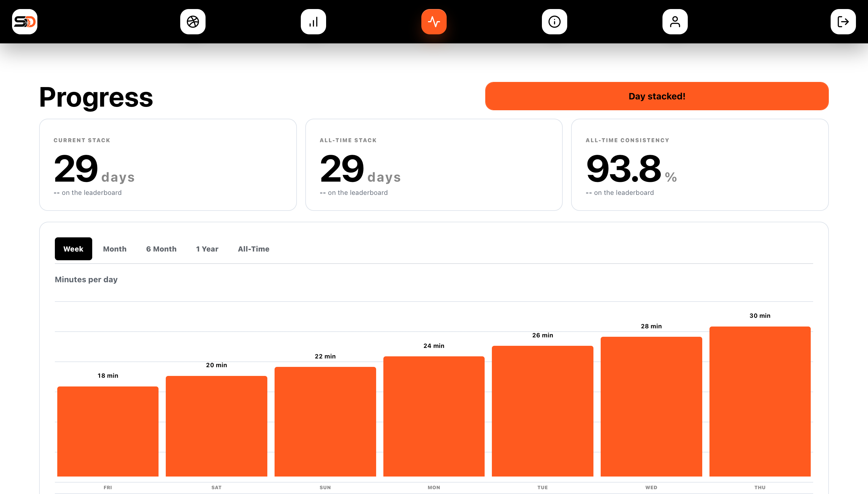Click the FRI 18 min bar
Screen dimensions: 868x494
[x=108, y=431]
